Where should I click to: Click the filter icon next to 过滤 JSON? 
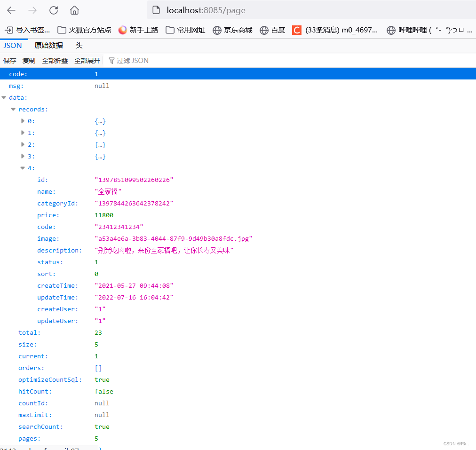(x=111, y=60)
